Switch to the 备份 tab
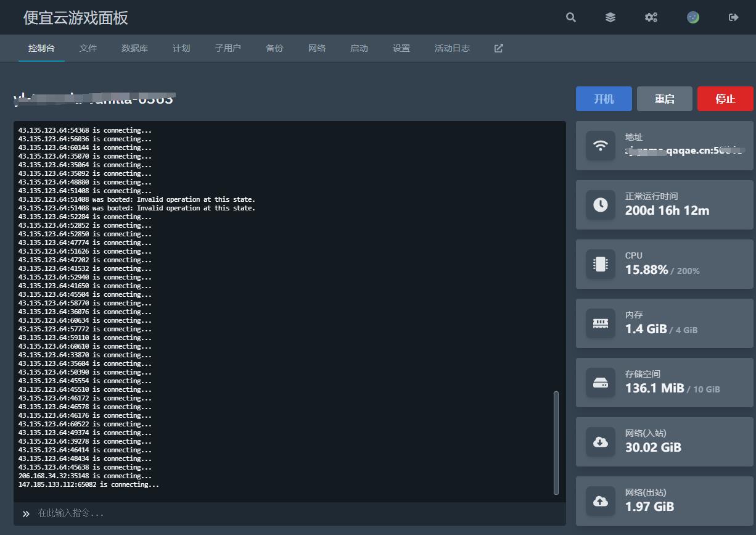 click(274, 48)
